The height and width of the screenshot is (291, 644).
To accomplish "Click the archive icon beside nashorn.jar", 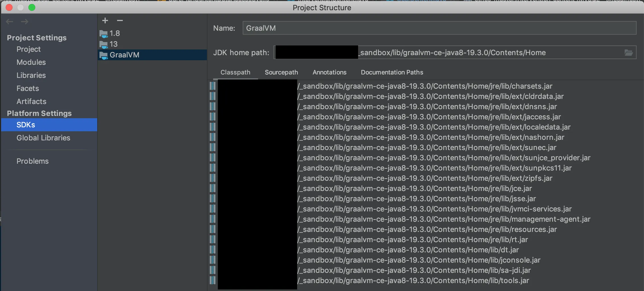I will pyautogui.click(x=213, y=137).
